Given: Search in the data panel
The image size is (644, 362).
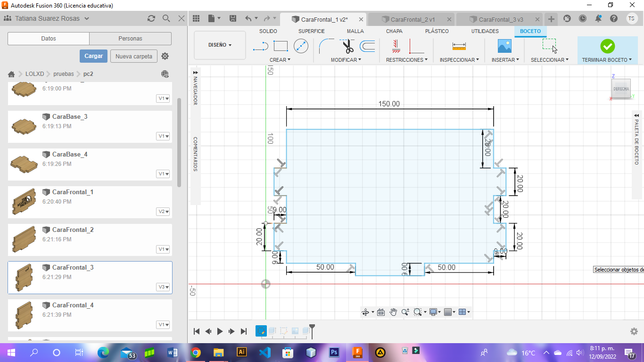Looking at the screenshot, I should (x=166, y=18).
